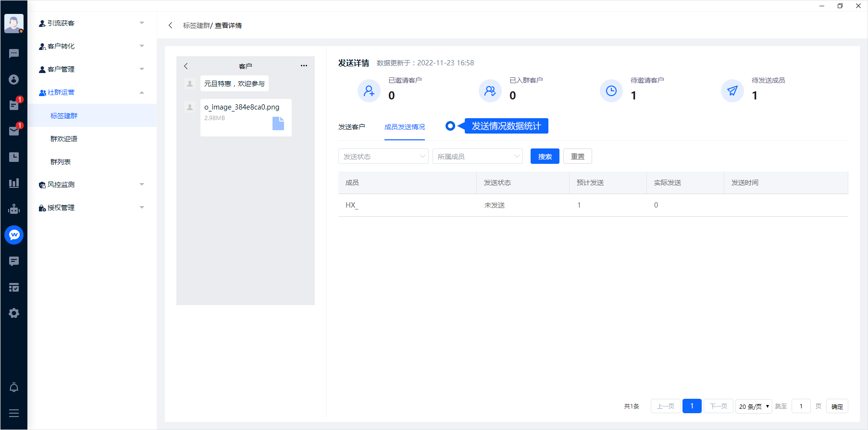Open the table layout icon in left rail
The height and width of the screenshot is (430, 868).
(x=14, y=287)
